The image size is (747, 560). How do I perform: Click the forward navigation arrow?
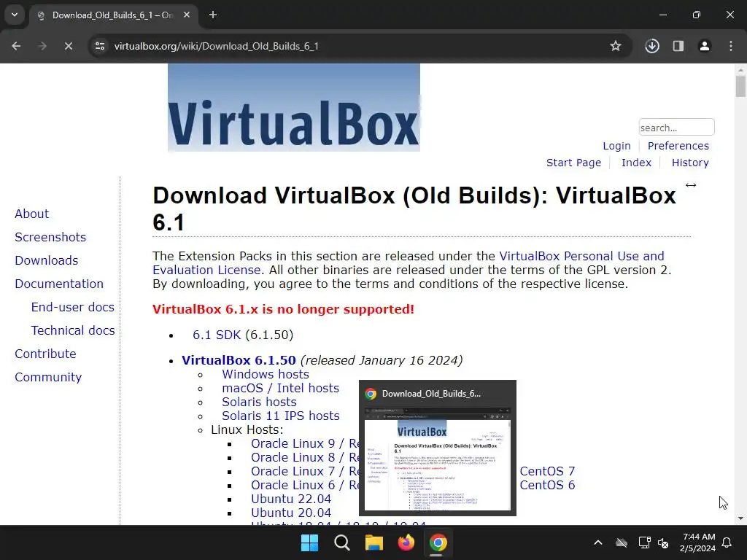(42, 46)
